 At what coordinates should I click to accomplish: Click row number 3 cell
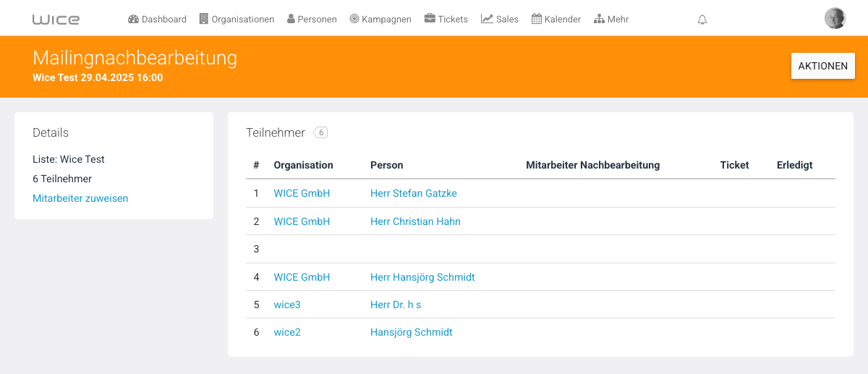(x=256, y=249)
